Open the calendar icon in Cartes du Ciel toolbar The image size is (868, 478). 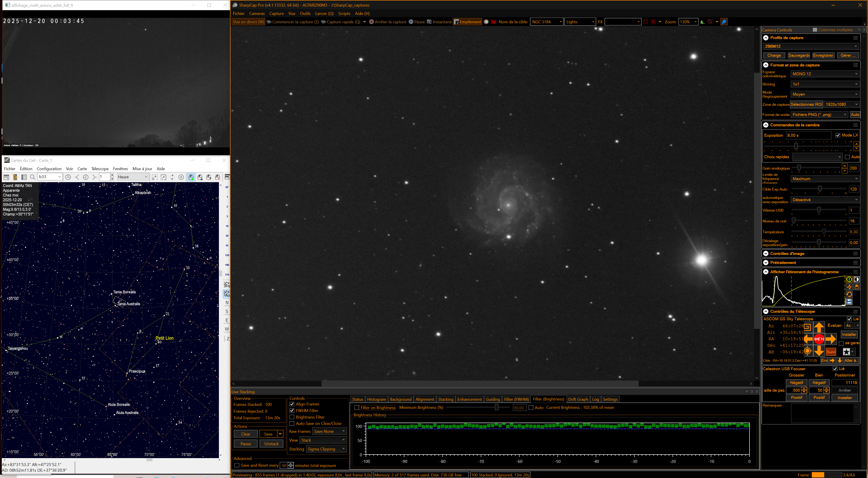[6, 177]
